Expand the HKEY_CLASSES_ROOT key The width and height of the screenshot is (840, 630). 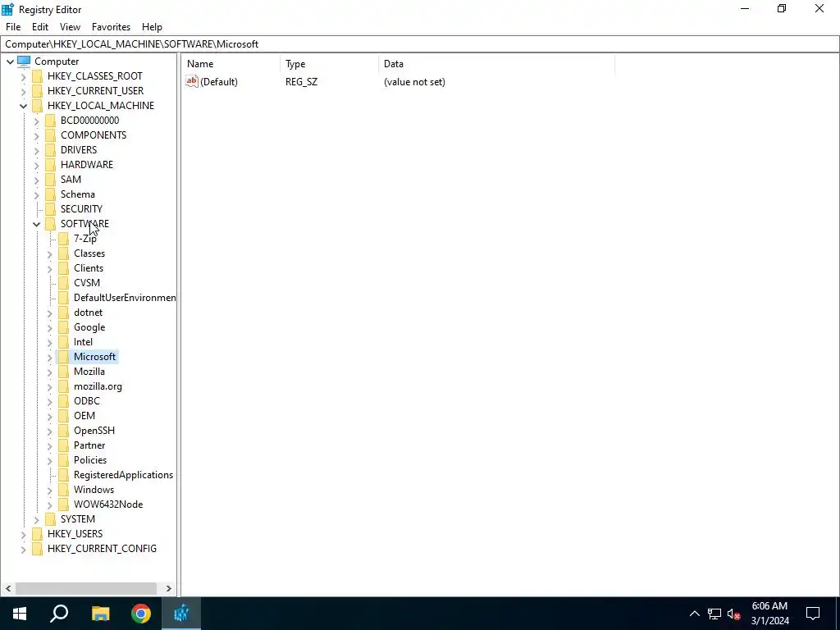point(23,76)
